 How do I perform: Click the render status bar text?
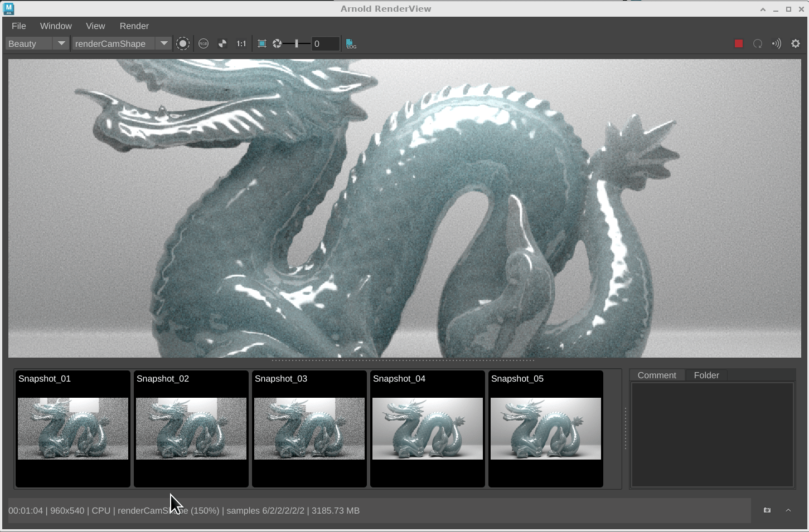[184, 511]
